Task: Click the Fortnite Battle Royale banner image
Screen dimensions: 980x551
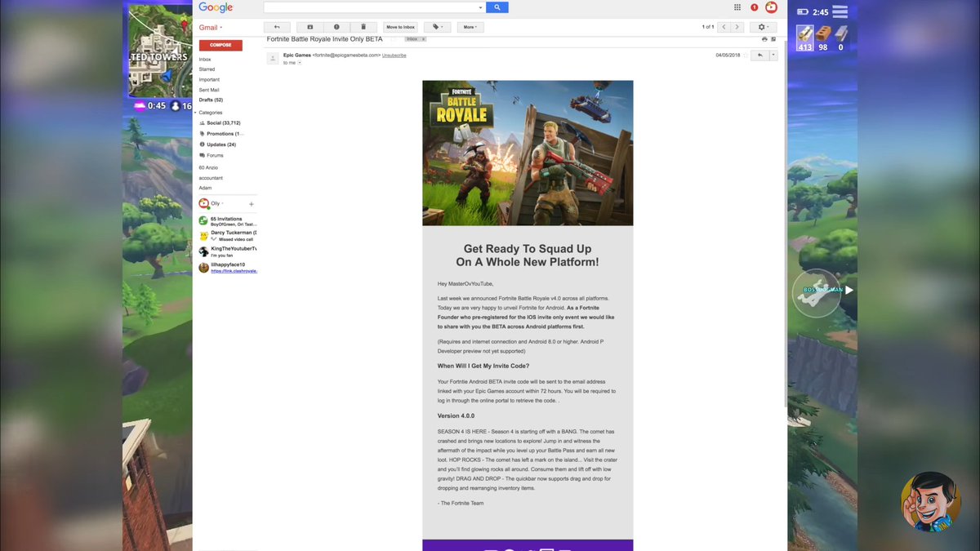Action: pos(528,153)
